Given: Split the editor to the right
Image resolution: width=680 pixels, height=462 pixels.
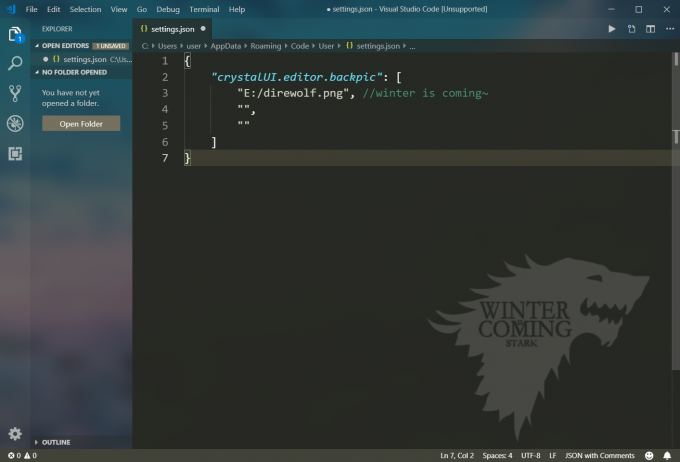Looking at the screenshot, I should click(651, 29).
